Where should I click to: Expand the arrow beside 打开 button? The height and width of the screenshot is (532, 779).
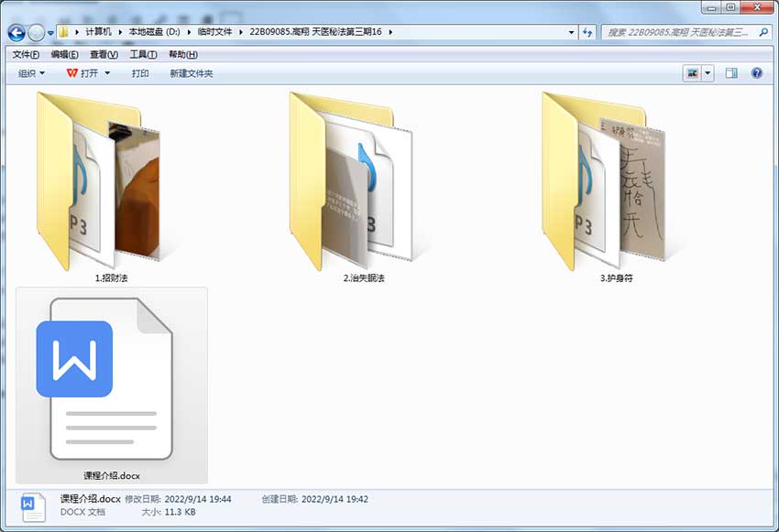[x=107, y=73]
